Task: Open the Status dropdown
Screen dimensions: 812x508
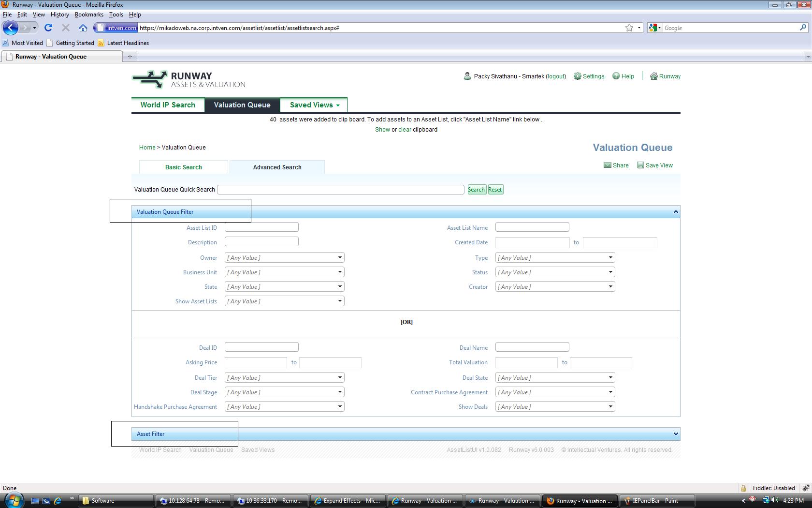Action: (x=555, y=272)
